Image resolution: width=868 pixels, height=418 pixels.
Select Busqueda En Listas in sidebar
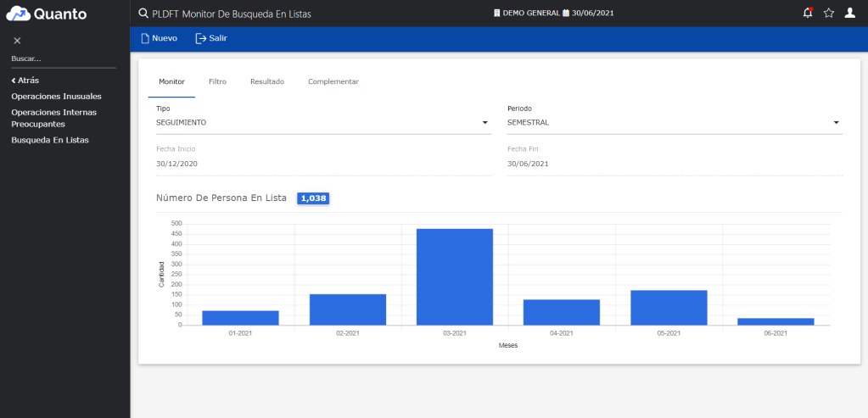tap(50, 140)
